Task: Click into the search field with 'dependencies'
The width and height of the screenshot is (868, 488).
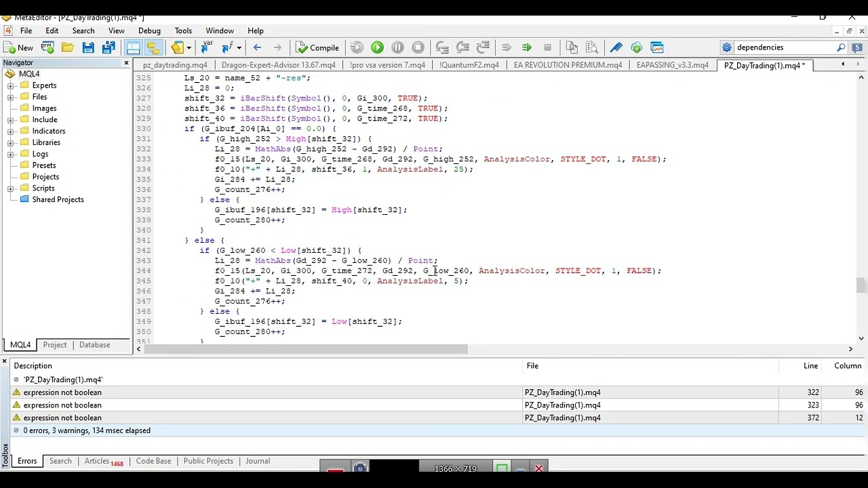Action: (x=784, y=47)
